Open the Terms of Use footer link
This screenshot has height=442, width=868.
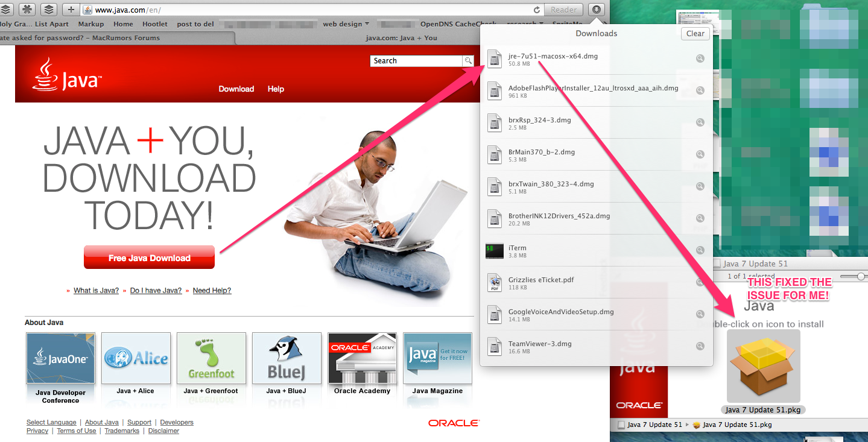[77, 431]
